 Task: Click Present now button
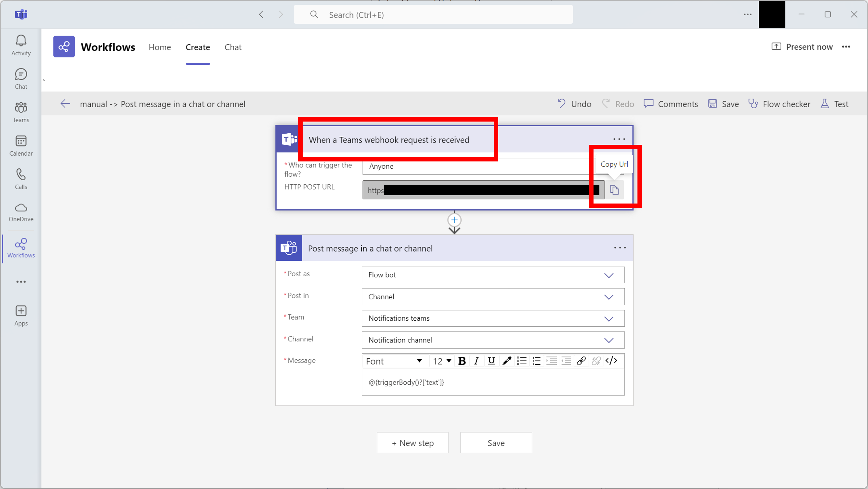[802, 47]
